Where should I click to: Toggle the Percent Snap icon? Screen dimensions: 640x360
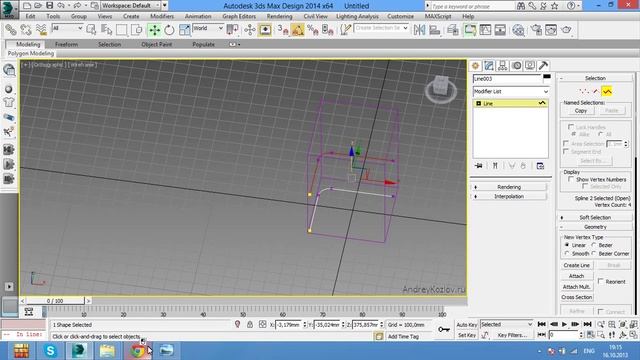(x=313, y=30)
